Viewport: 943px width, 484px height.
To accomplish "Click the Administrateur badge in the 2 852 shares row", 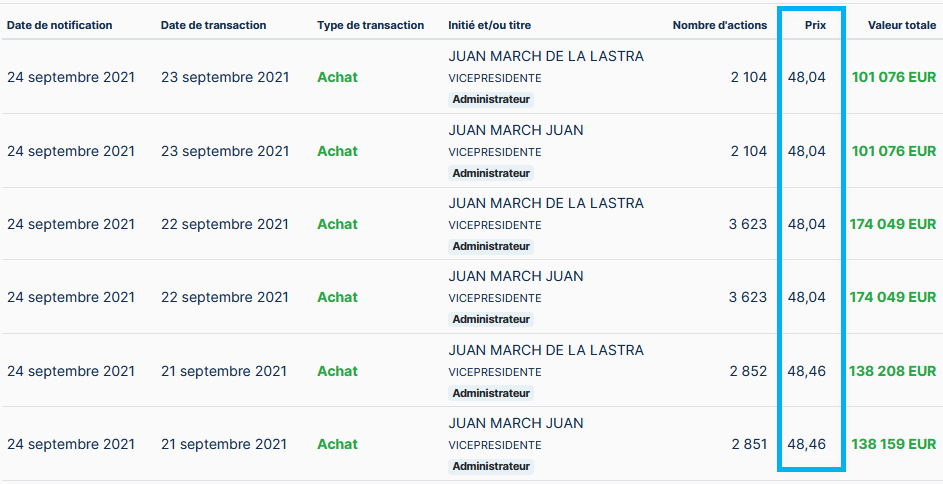I will coord(491,393).
